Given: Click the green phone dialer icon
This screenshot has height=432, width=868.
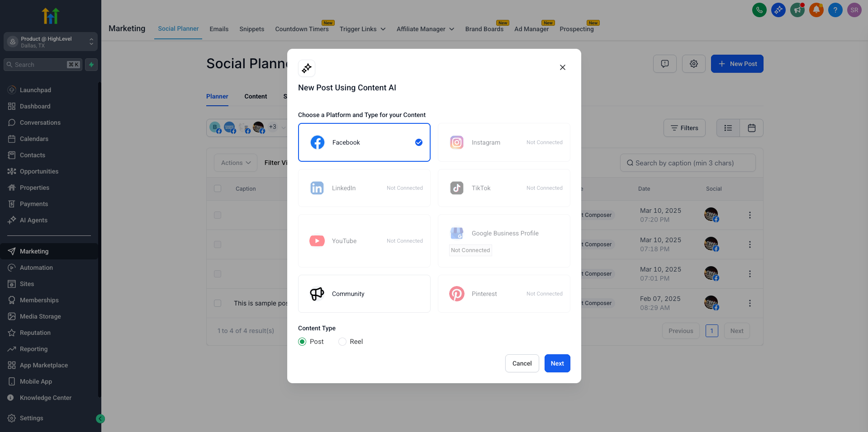Looking at the screenshot, I should 759,10.
